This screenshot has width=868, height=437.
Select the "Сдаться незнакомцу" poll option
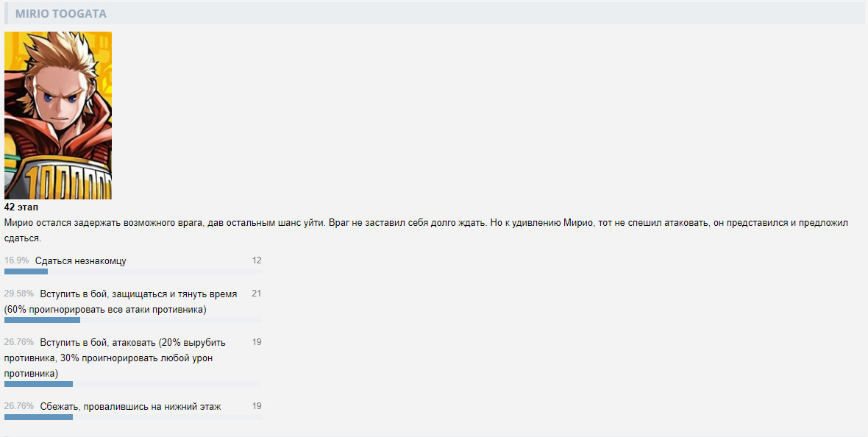click(x=80, y=261)
